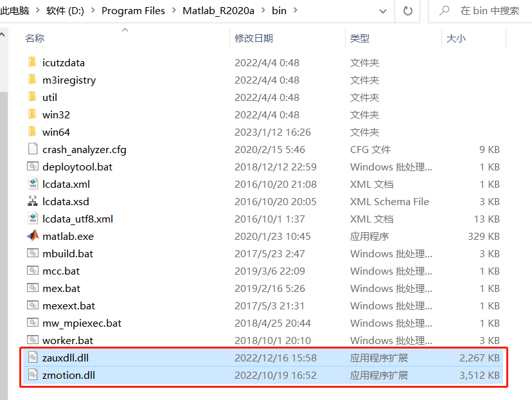Sort files by 大小 column
Viewport: 532px width, 400px height.
coord(457,39)
